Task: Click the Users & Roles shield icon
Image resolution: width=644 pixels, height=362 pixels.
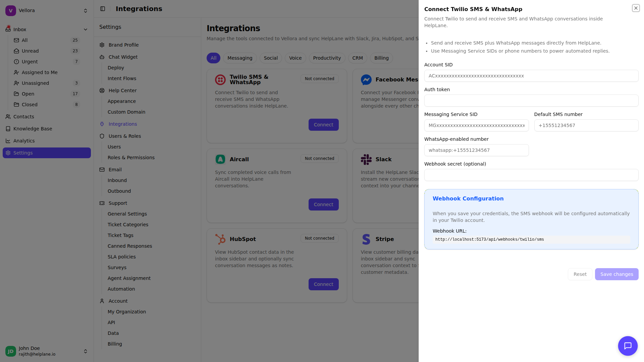Action: pos(102,136)
